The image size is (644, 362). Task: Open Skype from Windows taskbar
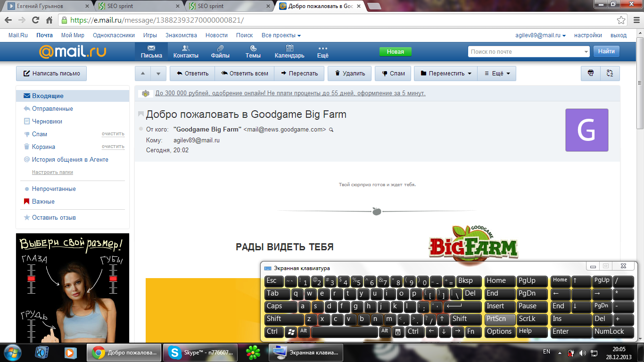coord(200,353)
